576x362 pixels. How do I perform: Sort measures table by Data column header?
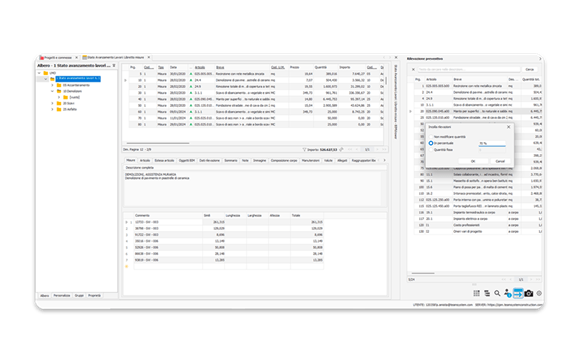pyautogui.click(x=173, y=67)
